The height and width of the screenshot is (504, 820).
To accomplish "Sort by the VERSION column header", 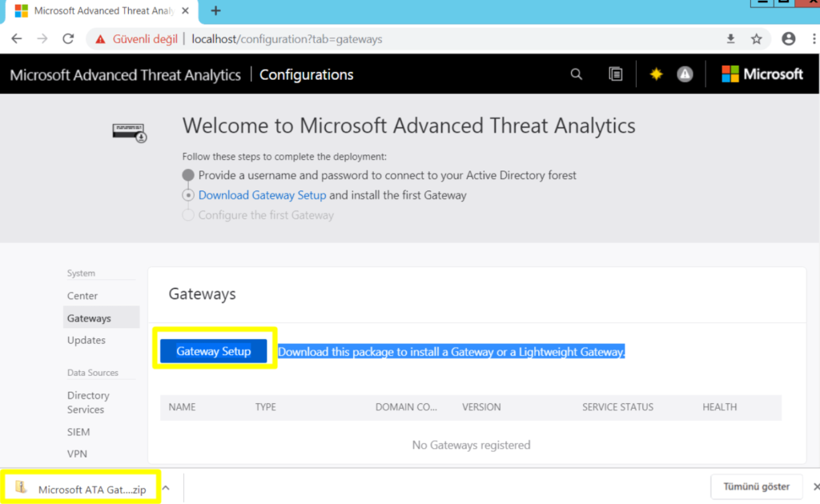I will pyautogui.click(x=481, y=407).
